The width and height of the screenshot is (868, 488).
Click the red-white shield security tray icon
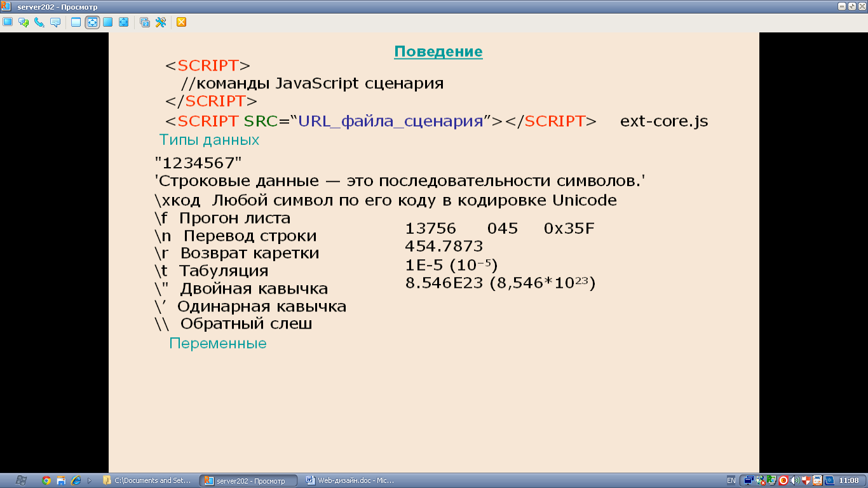[806, 480]
